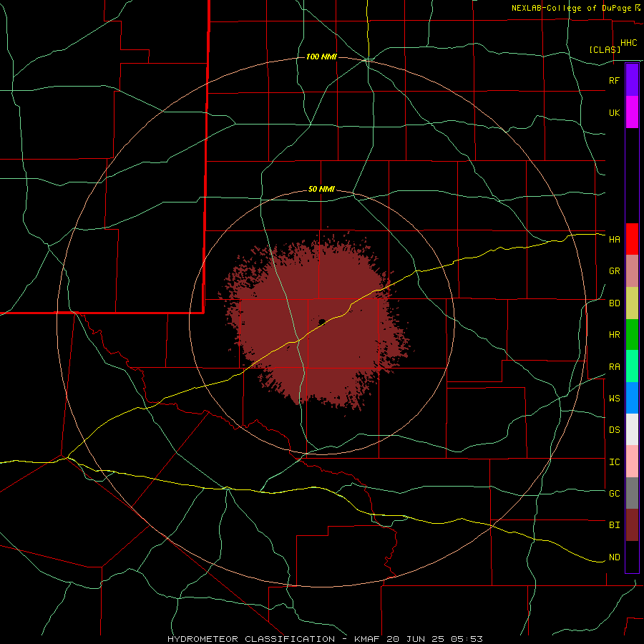Click the GR legend label
This screenshot has width=644, height=644.
pyautogui.click(x=614, y=271)
